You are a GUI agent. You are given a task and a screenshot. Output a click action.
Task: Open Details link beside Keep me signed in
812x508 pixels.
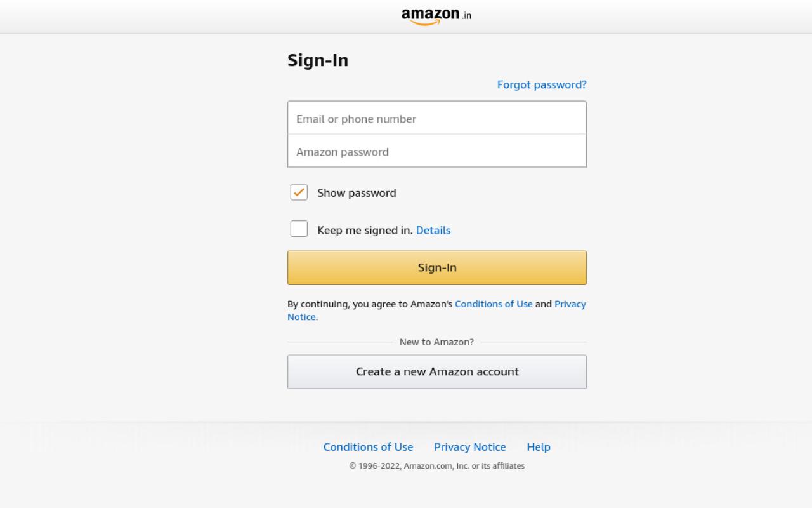(x=433, y=230)
